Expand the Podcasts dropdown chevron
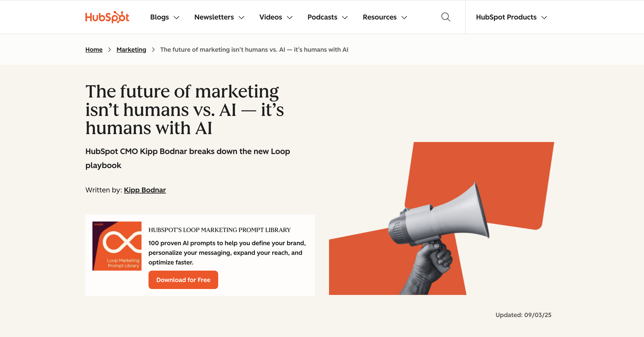The width and height of the screenshot is (644, 337). [x=345, y=18]
